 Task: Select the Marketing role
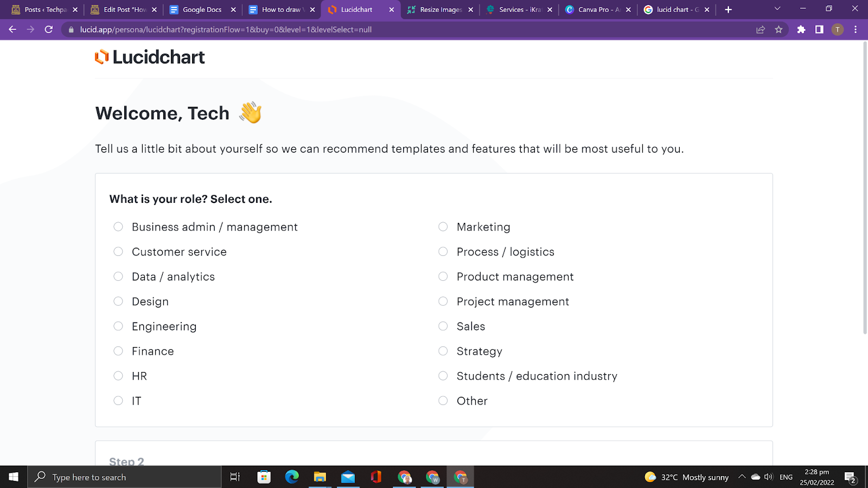(443, 227)
